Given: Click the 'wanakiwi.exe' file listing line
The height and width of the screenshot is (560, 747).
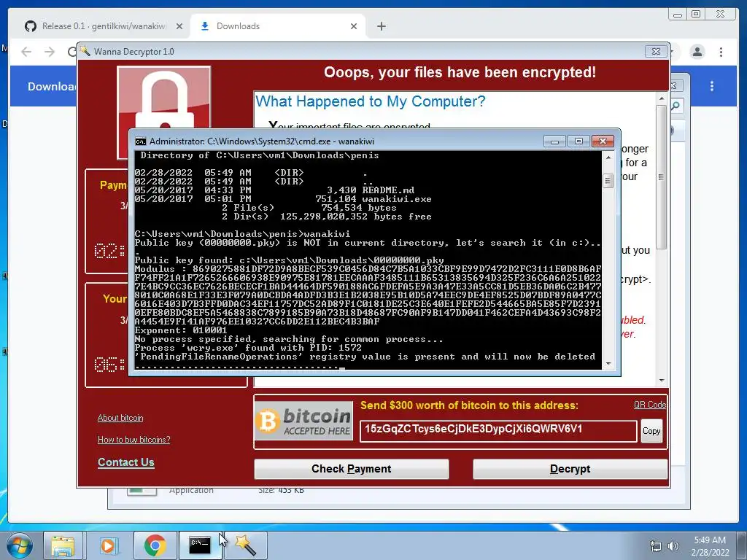Looking at the screenshot, I should click(283, 199).
